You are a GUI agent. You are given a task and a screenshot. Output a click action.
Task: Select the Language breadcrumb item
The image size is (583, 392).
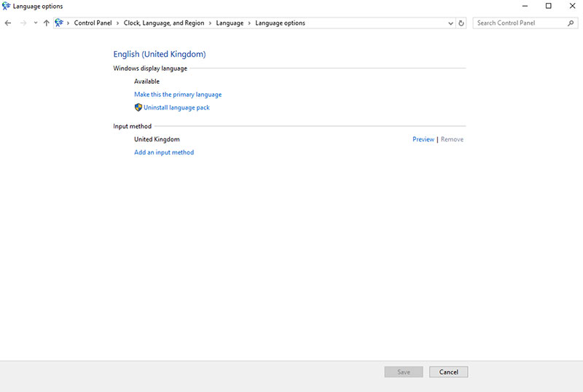coord(230,23)
